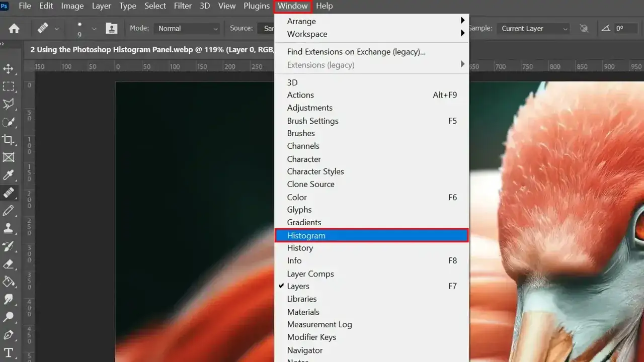The height and width of the screenshot is (362, 644).
Task: Select the History Brush tool
Action: 9,246
